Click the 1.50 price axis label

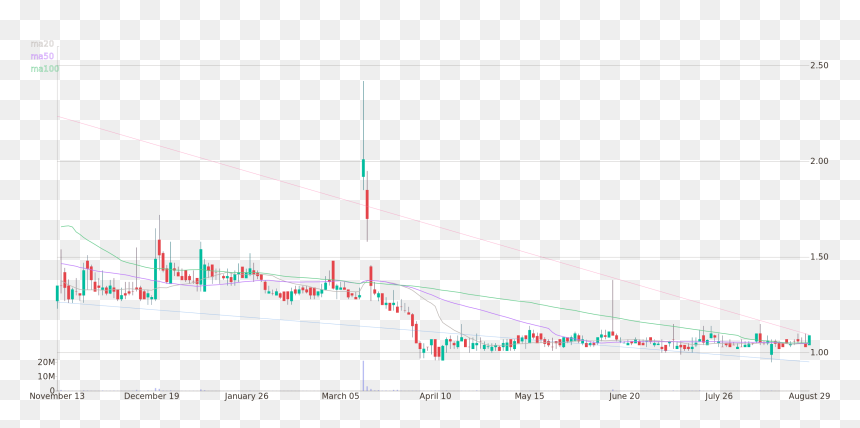point(819,257)
